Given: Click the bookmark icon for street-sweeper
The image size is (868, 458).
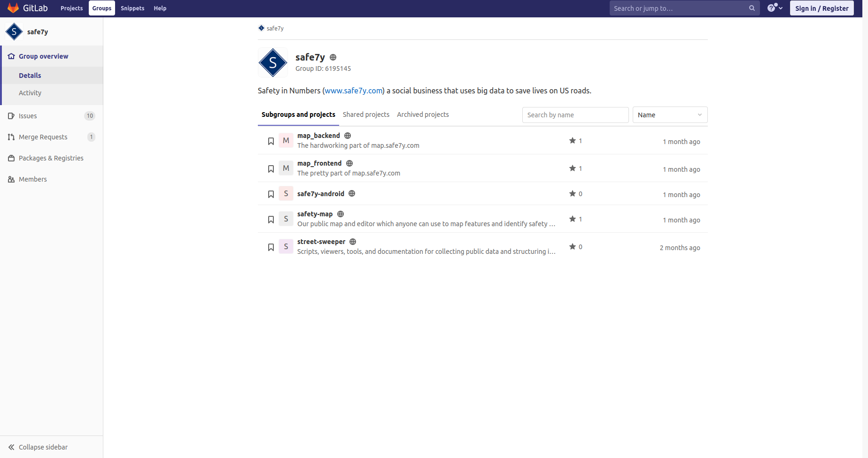Looking at the screenshot, I should click(x=271, y=247).
